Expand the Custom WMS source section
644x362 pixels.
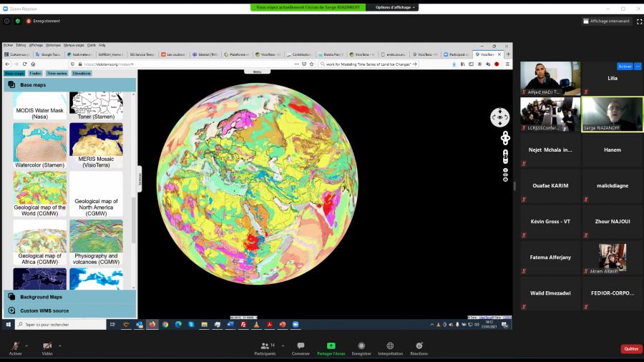(70, 310)
